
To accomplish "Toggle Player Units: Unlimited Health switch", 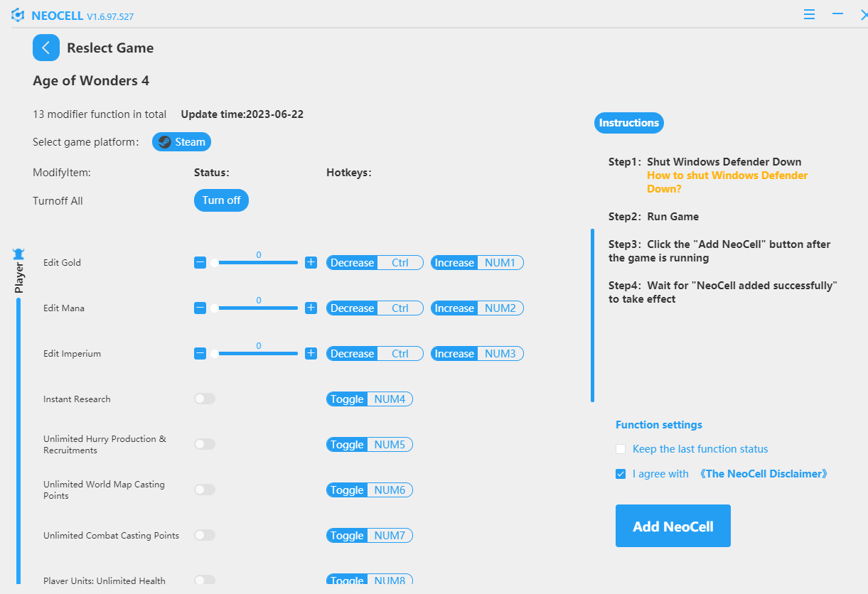I will 205,580.
